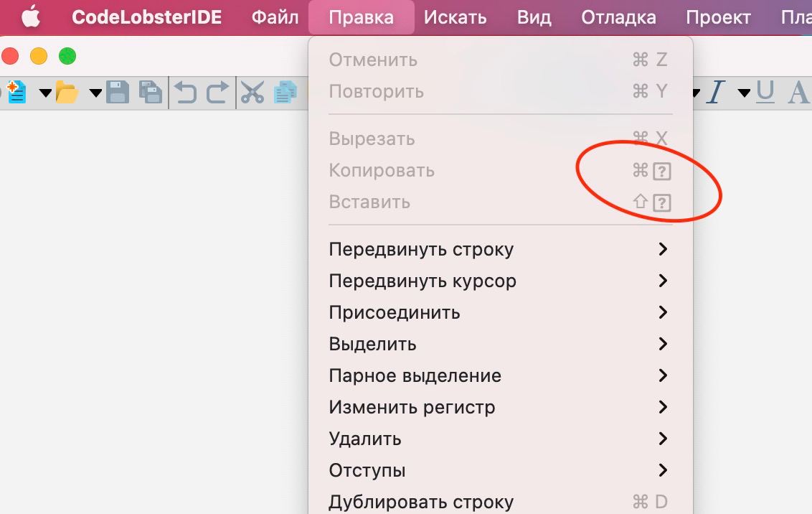Choose Отменить from the menu
Viewport: 812px width, 514px height.
point(500,60)
